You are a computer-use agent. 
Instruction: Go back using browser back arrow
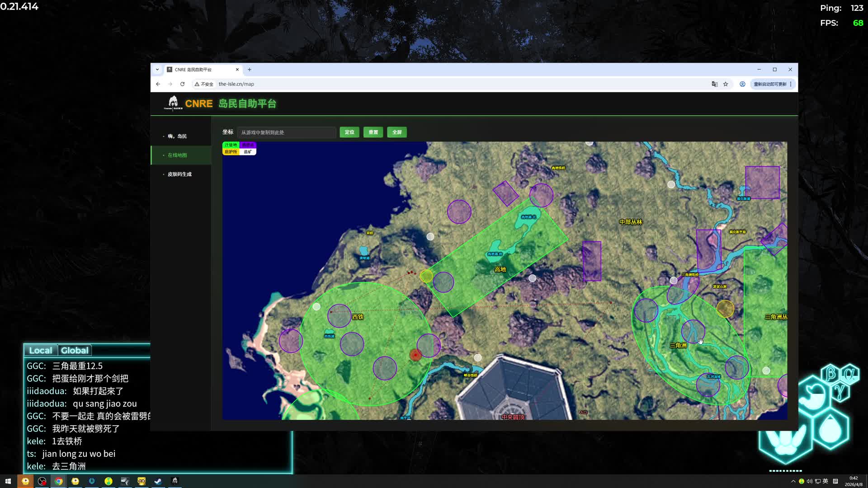click(158, 84)
